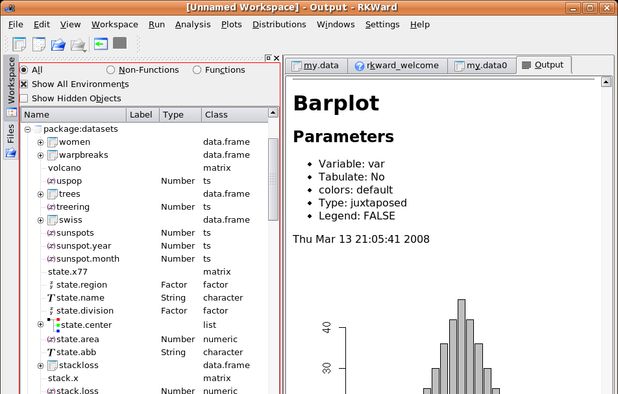618x394 pixels.
Task: Click the data frame icon next to swiss
Action: click(x=52, y=220)
